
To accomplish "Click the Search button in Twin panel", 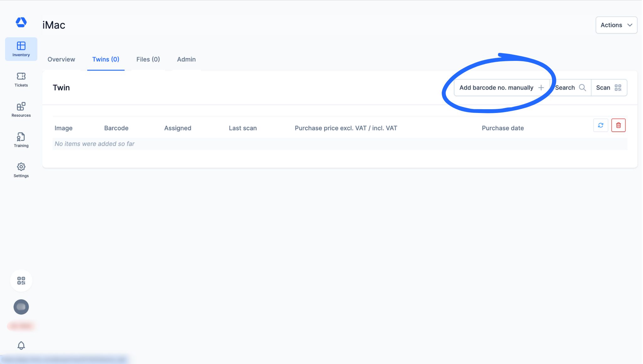I will (570, 88).
